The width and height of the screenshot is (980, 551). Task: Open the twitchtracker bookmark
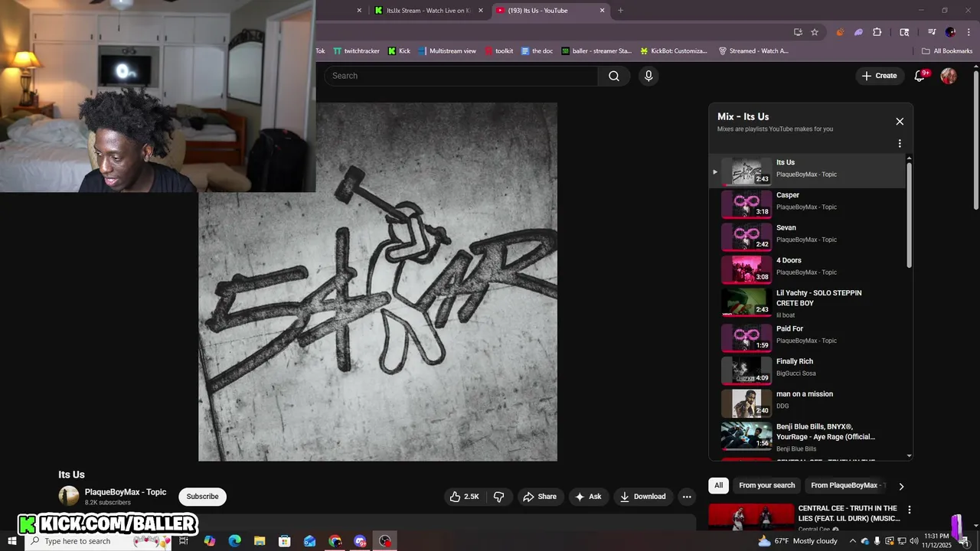coord(356,51)
